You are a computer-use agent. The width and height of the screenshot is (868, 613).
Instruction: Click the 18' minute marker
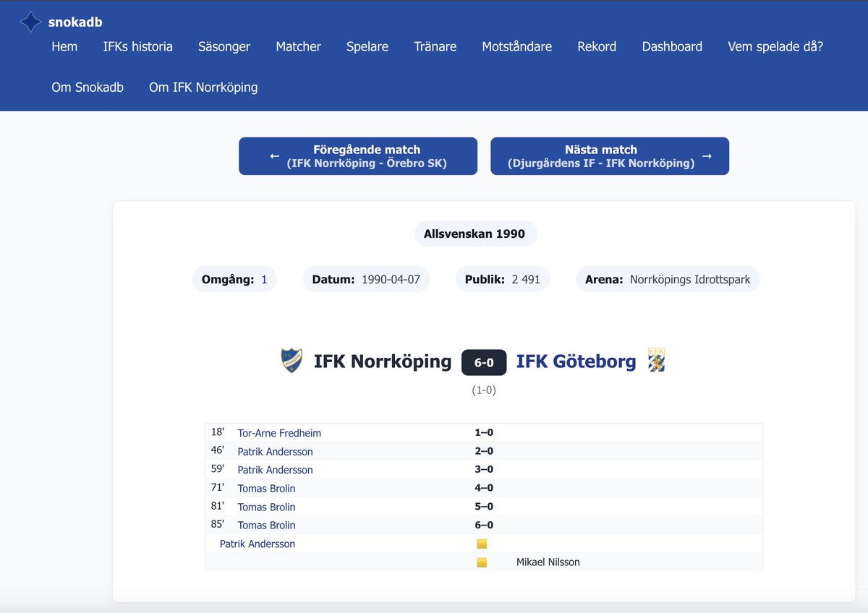pyautogui.click(x=218, y=432)
